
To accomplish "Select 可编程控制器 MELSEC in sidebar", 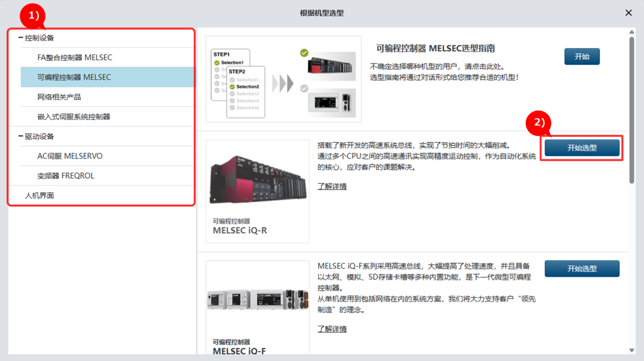I will 74,77.
